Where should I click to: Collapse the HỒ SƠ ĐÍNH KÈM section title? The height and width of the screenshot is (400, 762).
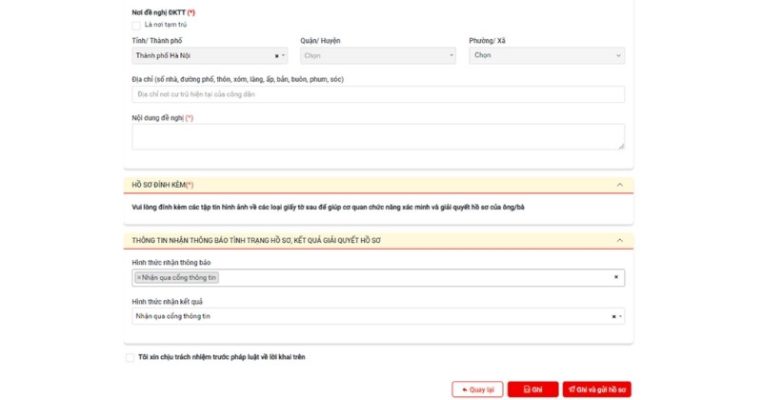coord(163,185)
